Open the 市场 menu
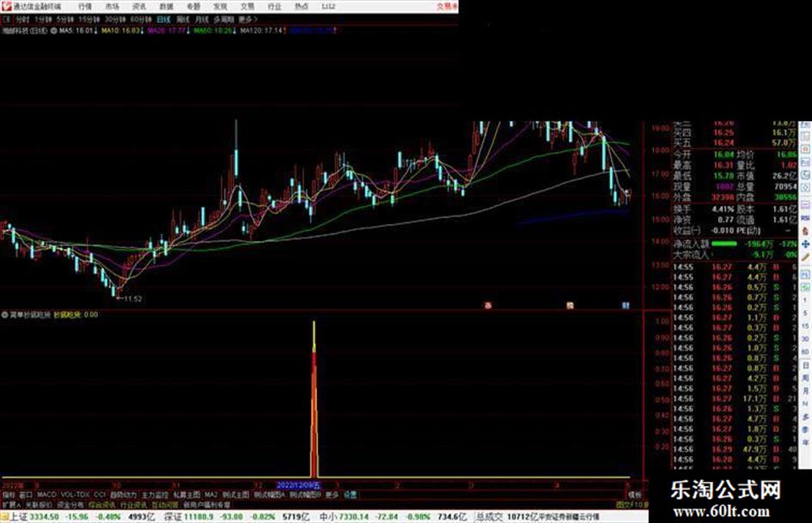 [112, 7]
